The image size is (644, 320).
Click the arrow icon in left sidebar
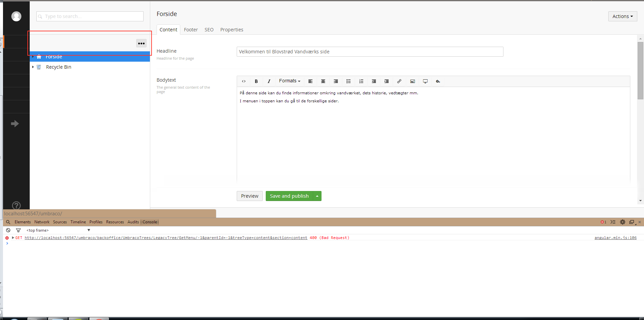[15, 124]
